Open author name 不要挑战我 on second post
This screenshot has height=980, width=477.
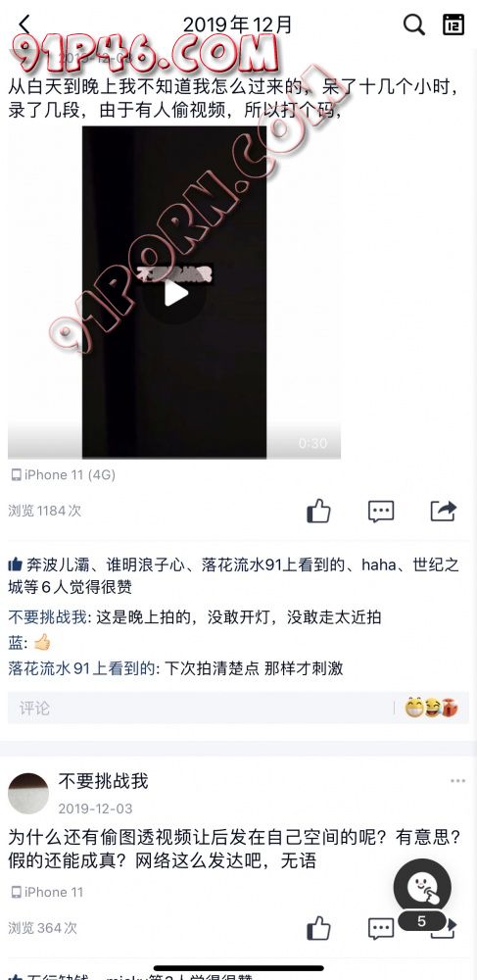104,781
